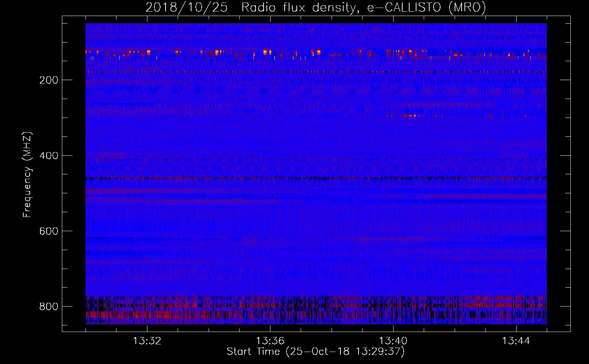This screenshot has height=364, width=589.
Task: Click the 13:44 time tick label
Action: pyautogui.click(x=516, y=341)
